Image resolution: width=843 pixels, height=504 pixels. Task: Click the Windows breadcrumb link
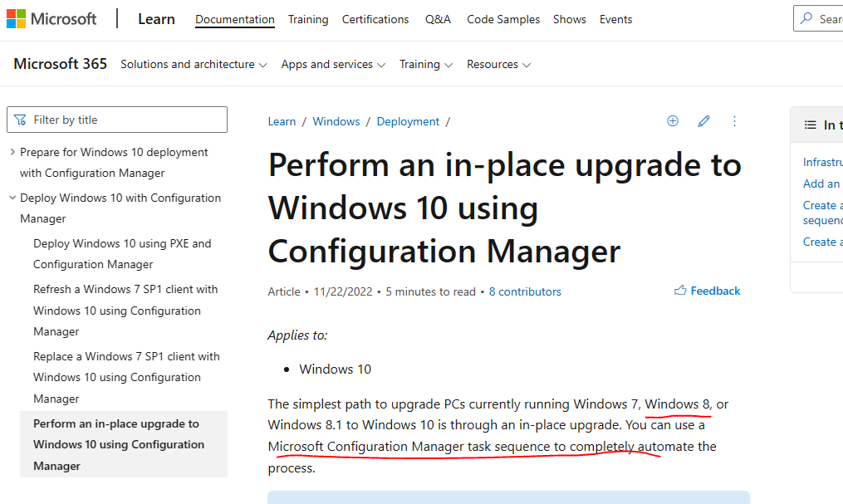pos(336,121)
